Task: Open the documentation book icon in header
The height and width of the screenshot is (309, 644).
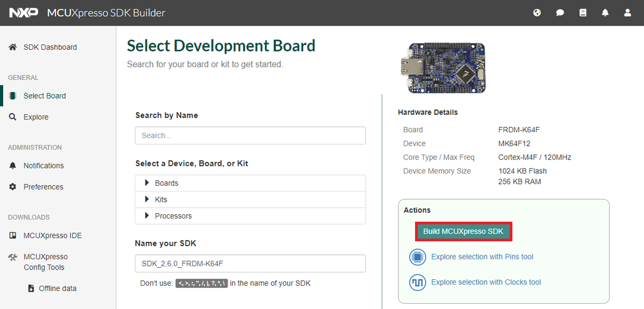Action: click(x=582, y=13)
